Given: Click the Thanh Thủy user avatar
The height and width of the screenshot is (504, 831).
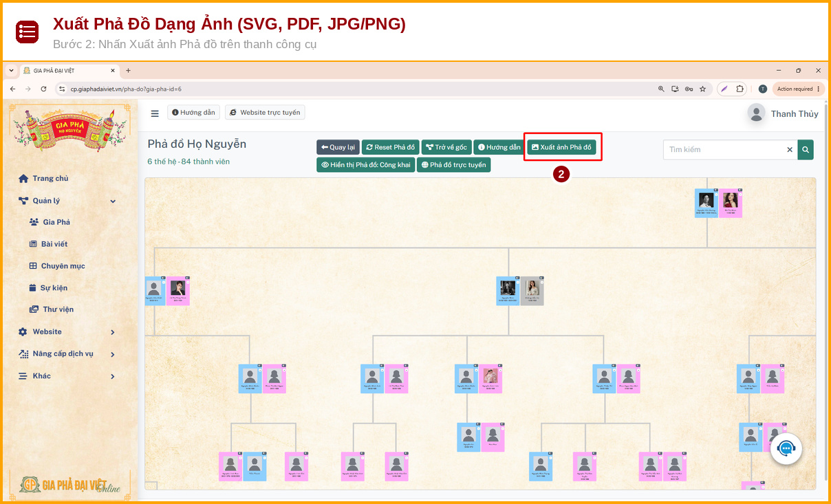Looking at the screenshot, I should pyautogui.click(x=757, y=113).
